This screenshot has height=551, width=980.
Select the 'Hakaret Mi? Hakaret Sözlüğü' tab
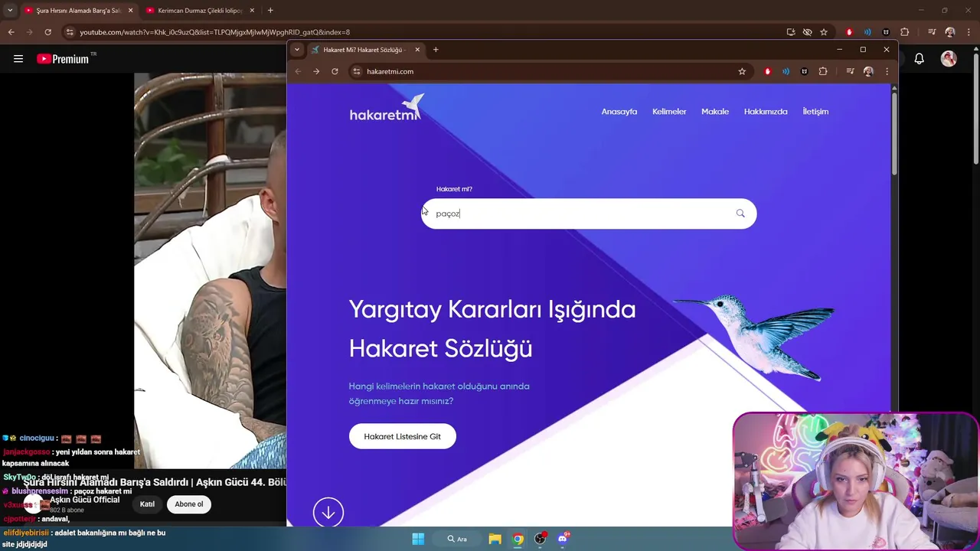pos(364,50)
